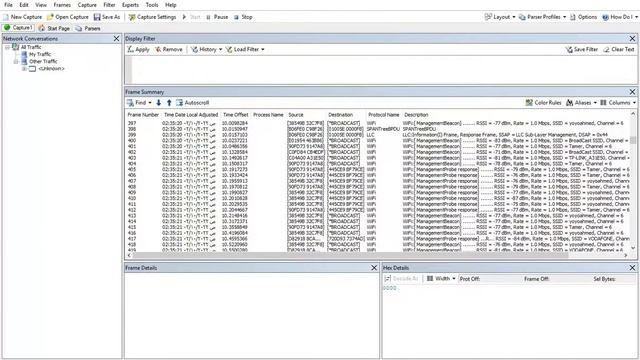The width and height of the screenshot is (640, 360).
Task: Collapse the Other Traffic node
Action: 16,61
